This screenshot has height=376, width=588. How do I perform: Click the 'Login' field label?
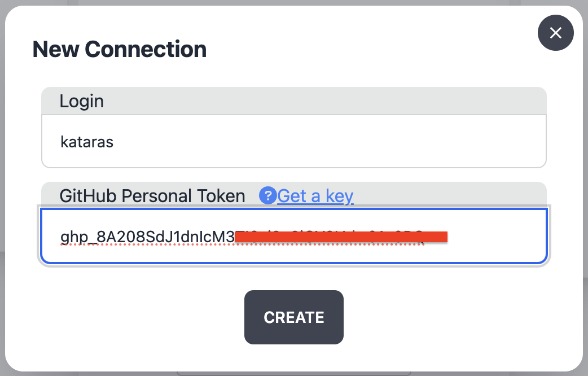[x=82, y=101]
